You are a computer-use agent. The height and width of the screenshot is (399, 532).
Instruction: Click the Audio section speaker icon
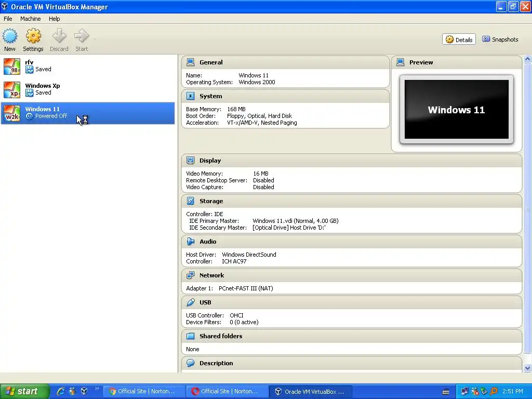[190, 241]
